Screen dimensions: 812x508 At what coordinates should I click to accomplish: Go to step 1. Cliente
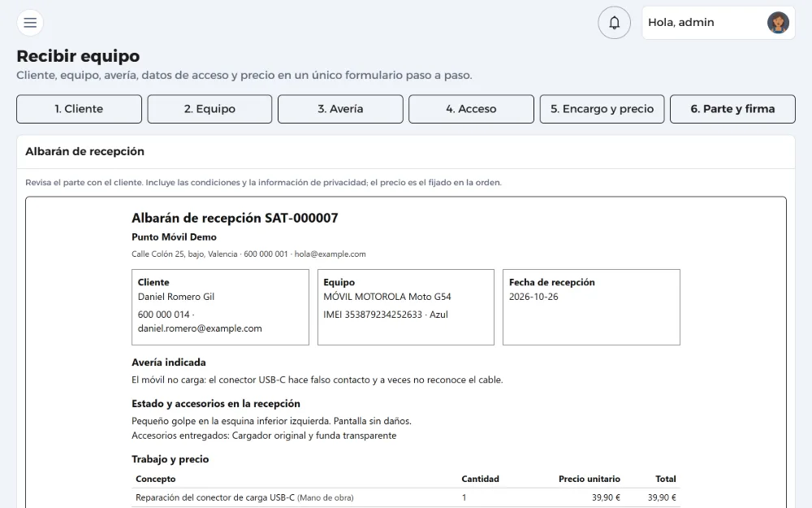pos(80,109)
